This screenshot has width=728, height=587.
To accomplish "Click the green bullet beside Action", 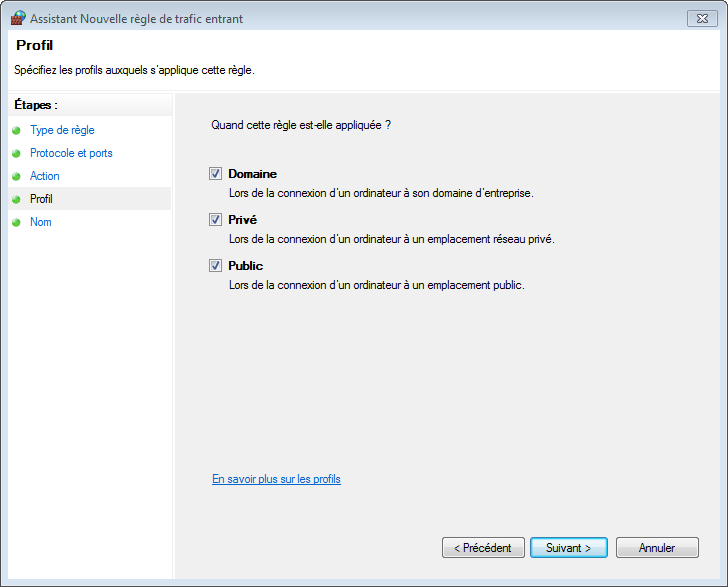I will (16, 176).
